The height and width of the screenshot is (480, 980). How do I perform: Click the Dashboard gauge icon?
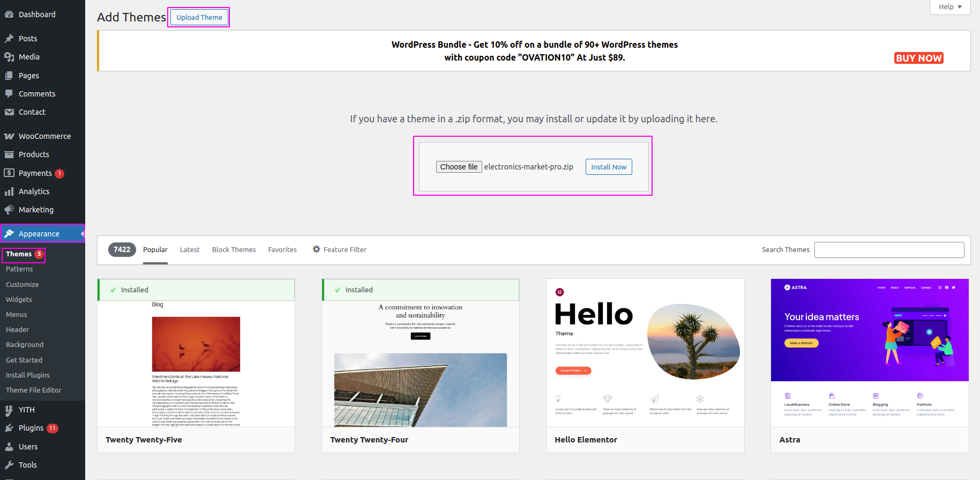(9, 14)
